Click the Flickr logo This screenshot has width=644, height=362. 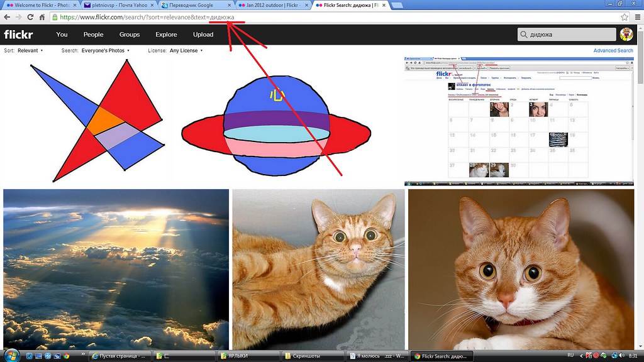(18, 35)
